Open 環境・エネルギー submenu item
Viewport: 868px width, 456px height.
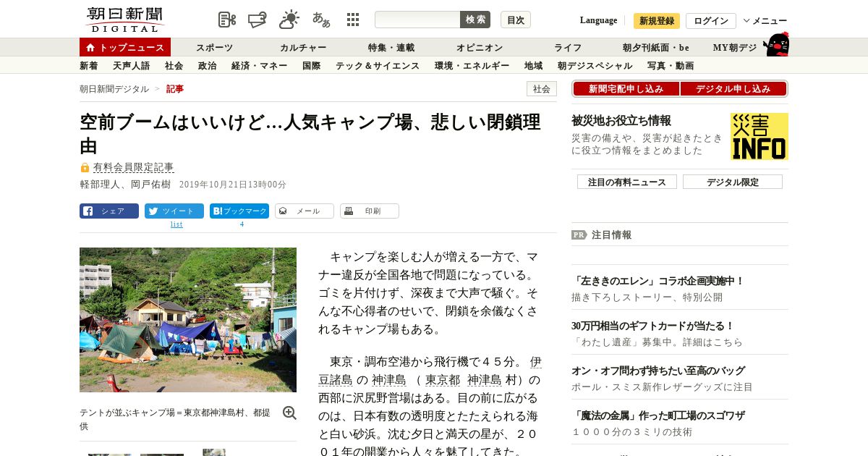472,66
